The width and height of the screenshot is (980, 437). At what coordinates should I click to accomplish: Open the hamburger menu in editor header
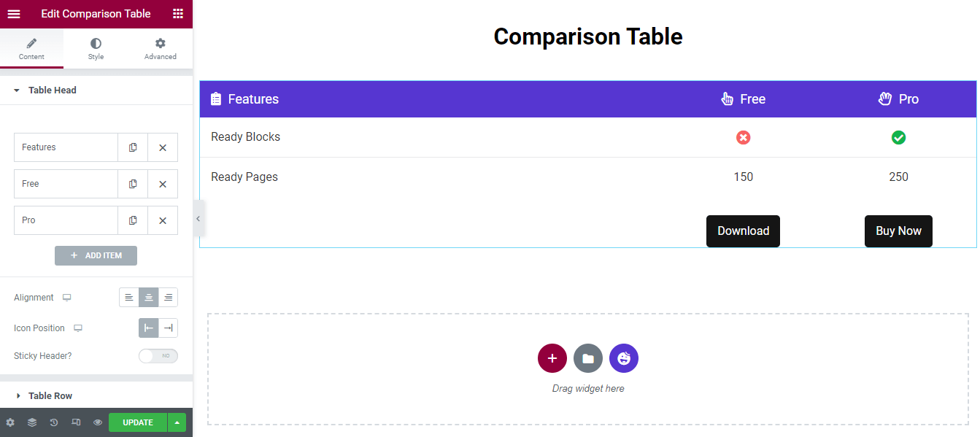click(14, 14)
